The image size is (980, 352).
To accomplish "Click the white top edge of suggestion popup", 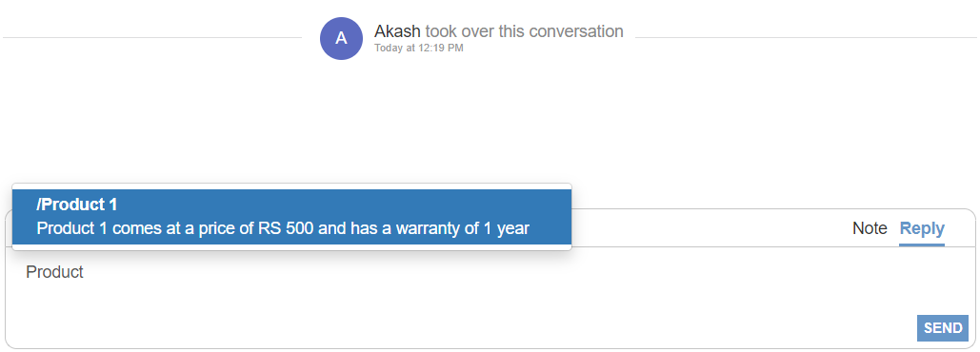I will (291, 186).
